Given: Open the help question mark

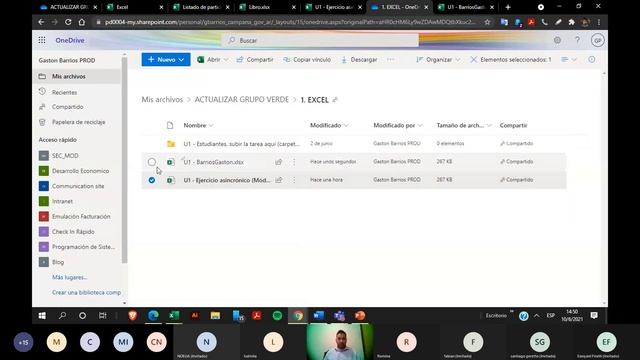Looking at the screenshot, I should click(x=577, y=40).
